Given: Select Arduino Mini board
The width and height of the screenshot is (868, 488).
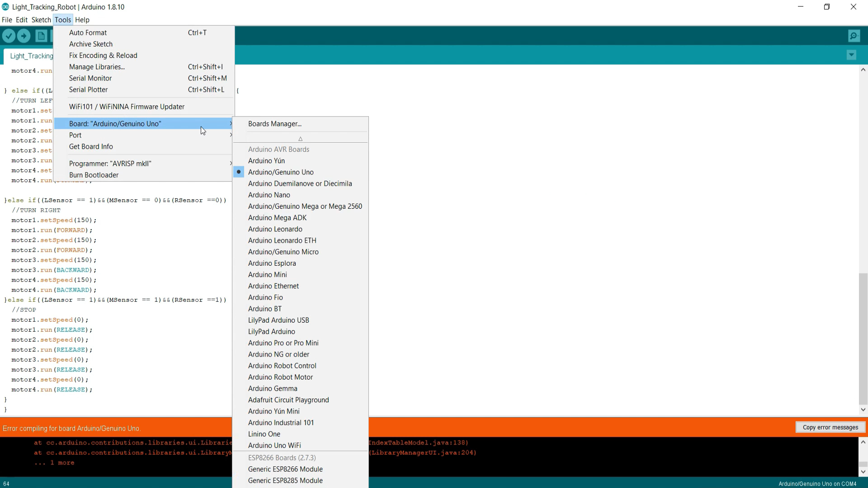Looking at the screenshot, I should click(x=300, y=275).
